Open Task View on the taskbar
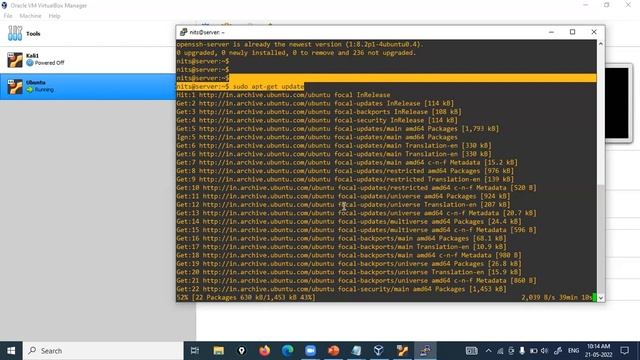The height and width of the screenshot is (360, 640). coord(195,351)
